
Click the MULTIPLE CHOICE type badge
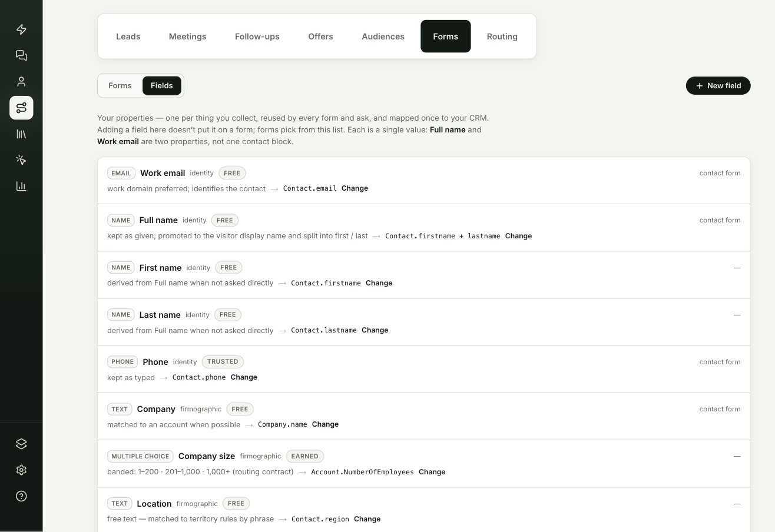point(140,456)
